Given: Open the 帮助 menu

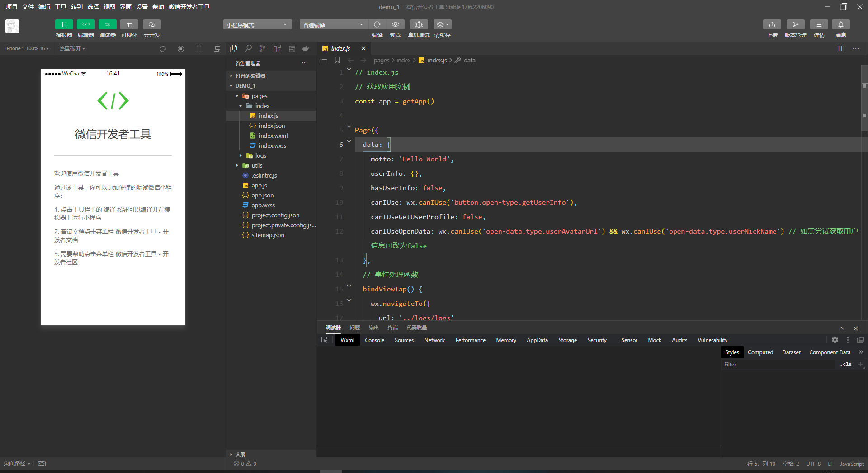Looking at the screenshot, I should [158, 7].
